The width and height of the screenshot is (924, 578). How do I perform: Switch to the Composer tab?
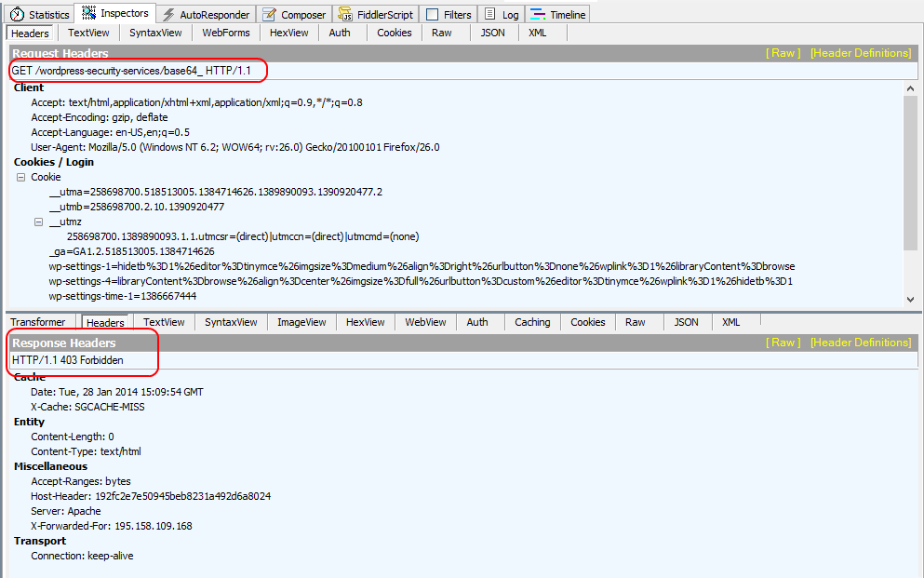point(294,14)
